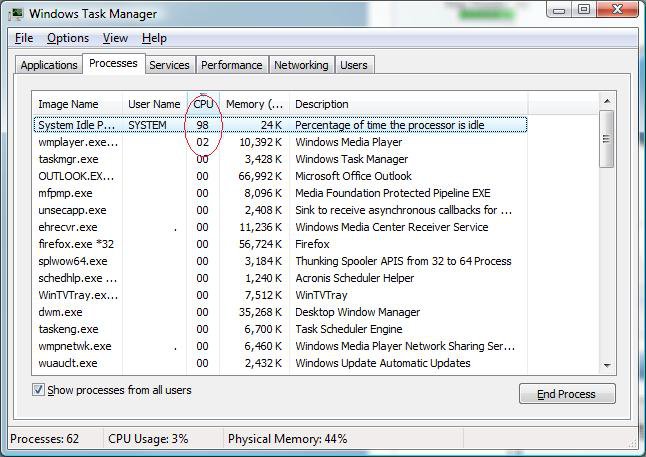Select the Processes tab
The width and height of the screenshot is (646, 457).
(x=113, y=63)
